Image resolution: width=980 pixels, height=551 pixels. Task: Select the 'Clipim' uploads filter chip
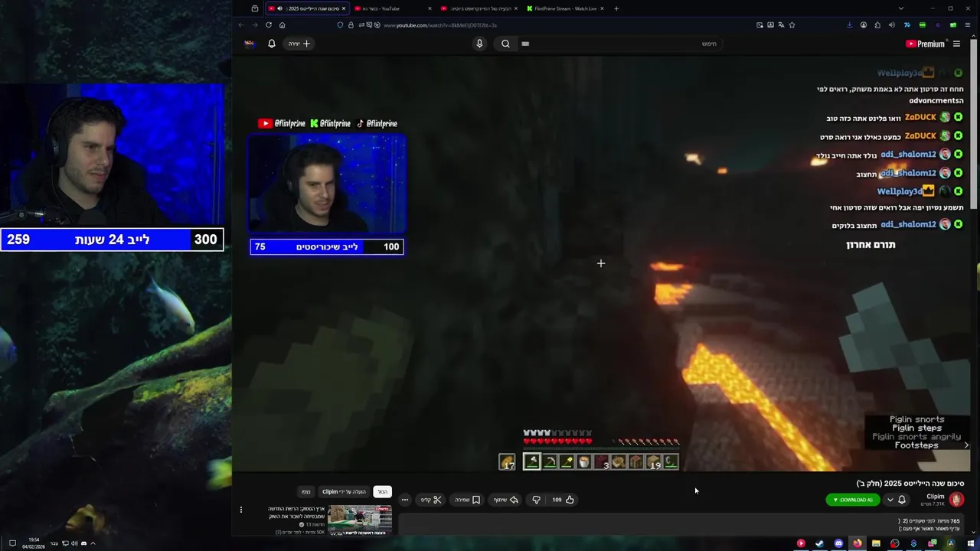344,491
